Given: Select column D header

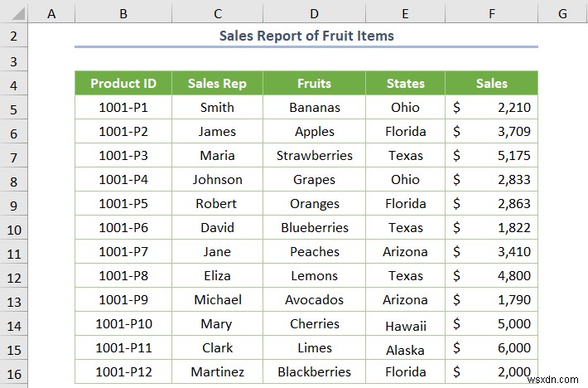Looking at the screenshot, I should click(x=315, y=13).
